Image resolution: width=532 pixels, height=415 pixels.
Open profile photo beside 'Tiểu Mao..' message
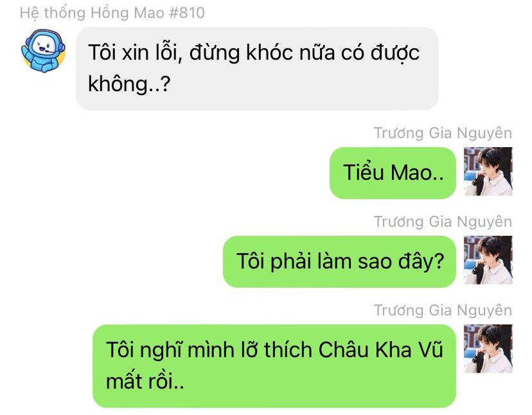tap(488, 172)
